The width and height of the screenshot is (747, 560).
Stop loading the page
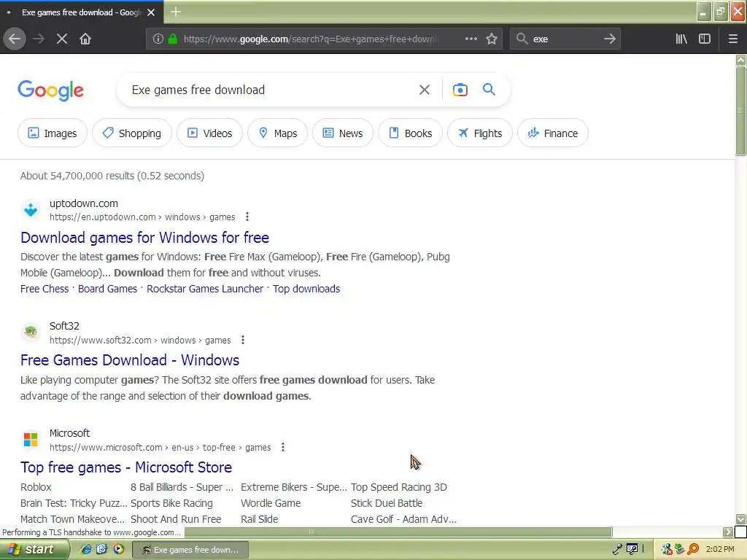point(61,39)
